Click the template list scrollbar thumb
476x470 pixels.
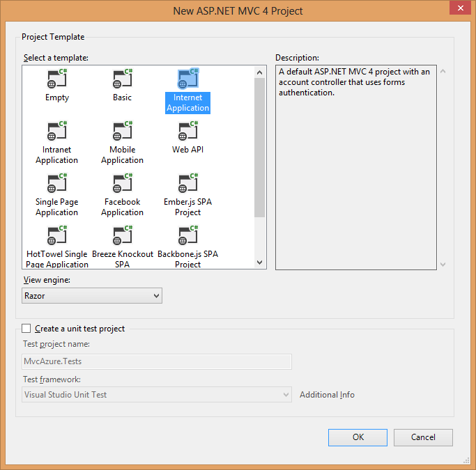click(259, 148)
